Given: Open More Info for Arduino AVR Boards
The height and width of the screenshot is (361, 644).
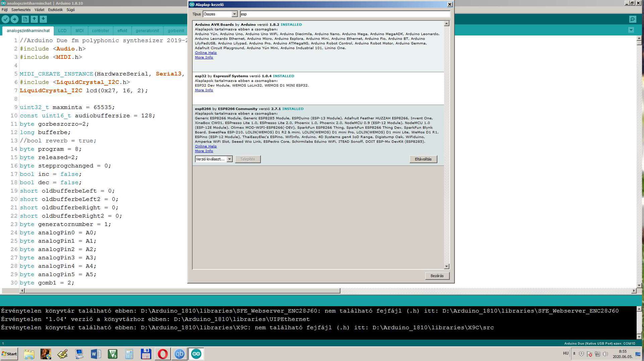Looking at the screenshot, I should click(x=204, y=57).
